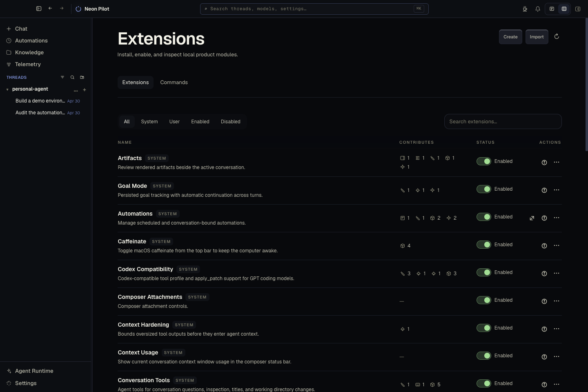Show info for the Artifacts extension

[544, 163]
